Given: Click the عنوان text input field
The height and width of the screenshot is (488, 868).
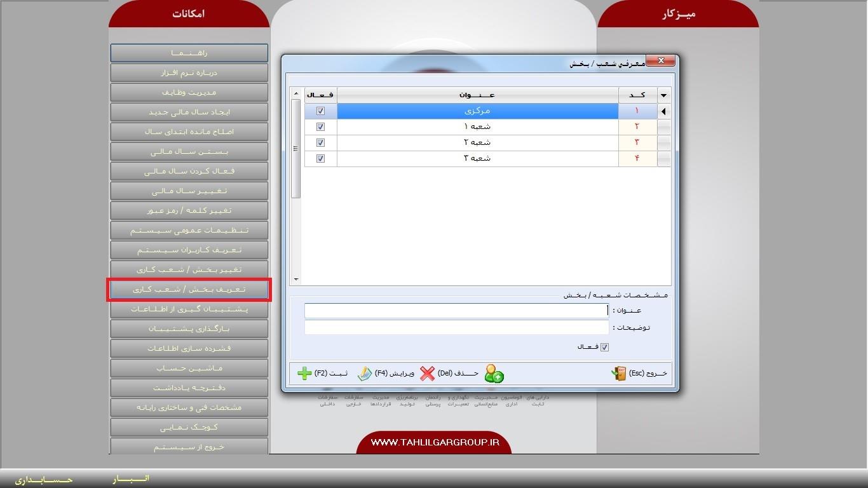Looking at the screenshot, I should point(456,311).
